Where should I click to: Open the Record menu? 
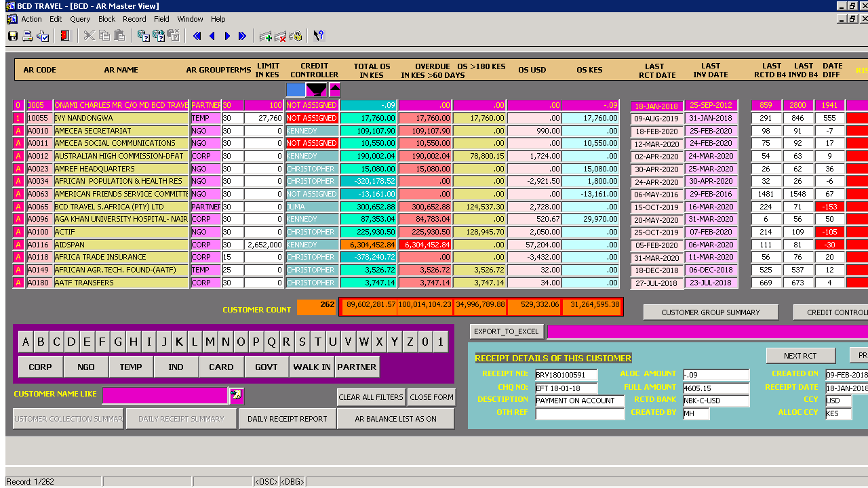(x=134, y=19)
